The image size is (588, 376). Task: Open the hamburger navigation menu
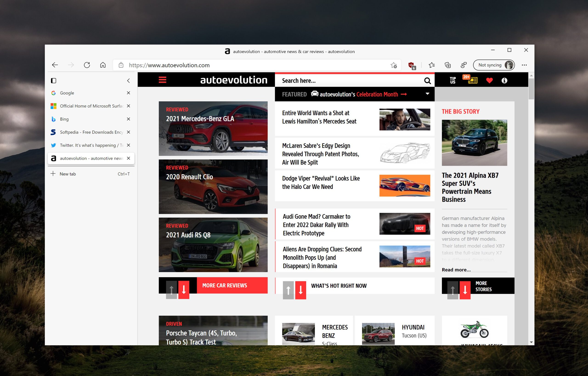[163, 80]
